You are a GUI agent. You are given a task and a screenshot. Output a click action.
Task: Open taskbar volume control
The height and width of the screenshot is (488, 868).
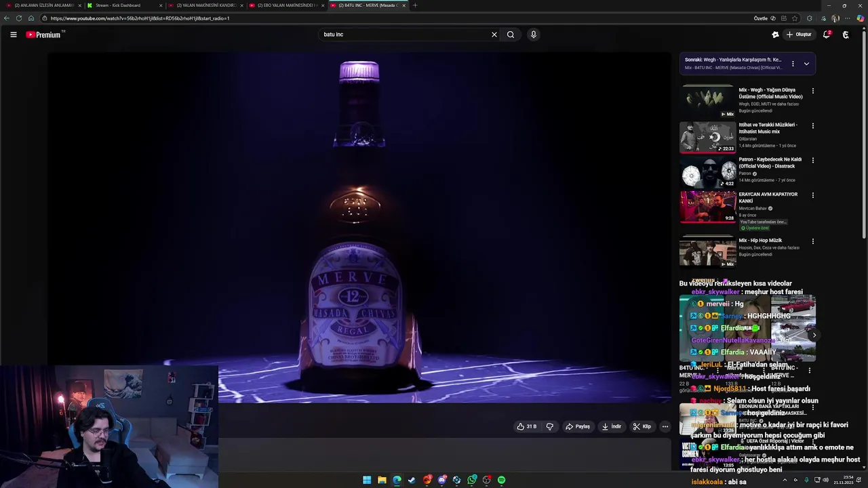click(x=825, y=480)
